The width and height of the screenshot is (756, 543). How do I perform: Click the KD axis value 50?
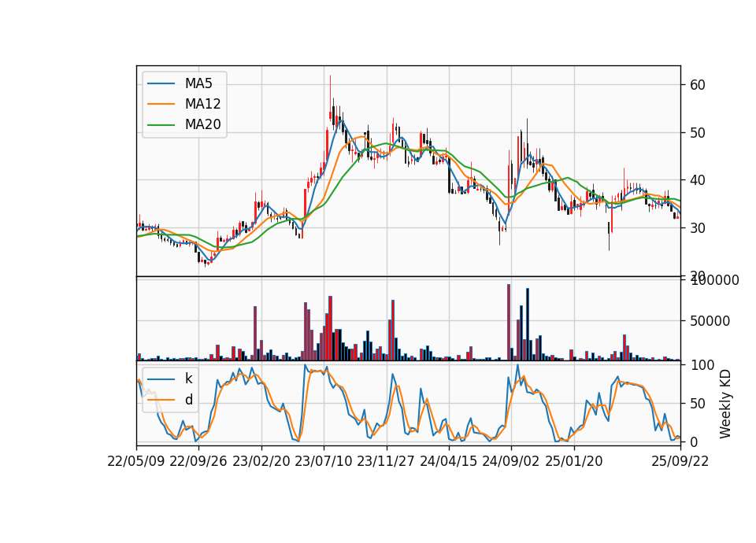(698, 403)
